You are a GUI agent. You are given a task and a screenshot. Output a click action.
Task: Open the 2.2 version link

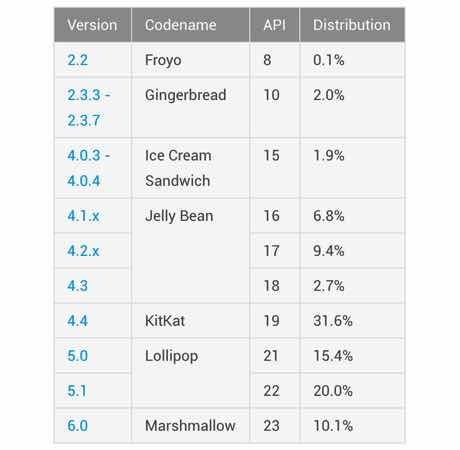click(77, 60)
